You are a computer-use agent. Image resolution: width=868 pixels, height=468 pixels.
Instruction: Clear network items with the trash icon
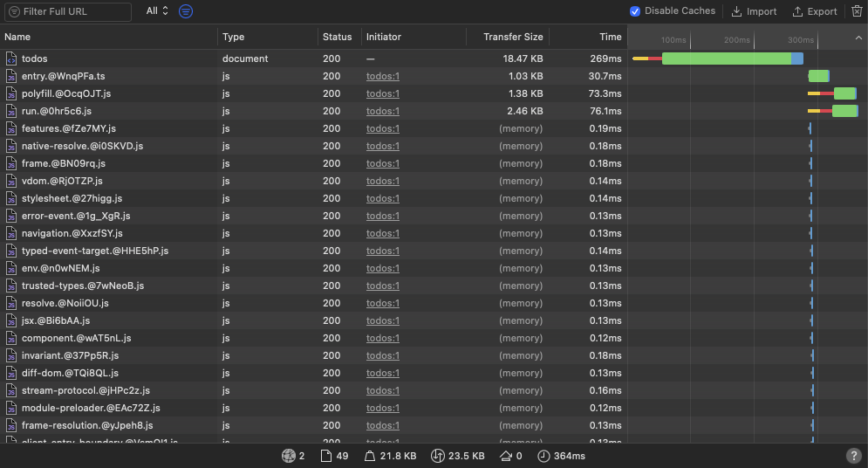pyautogui.click(x=857, y=11)
